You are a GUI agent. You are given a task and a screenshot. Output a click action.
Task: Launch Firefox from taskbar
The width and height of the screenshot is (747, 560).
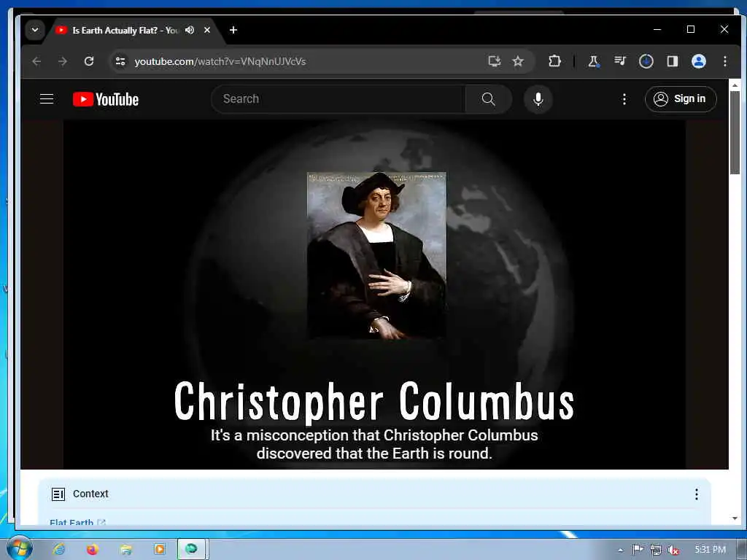tap(93, 549)
